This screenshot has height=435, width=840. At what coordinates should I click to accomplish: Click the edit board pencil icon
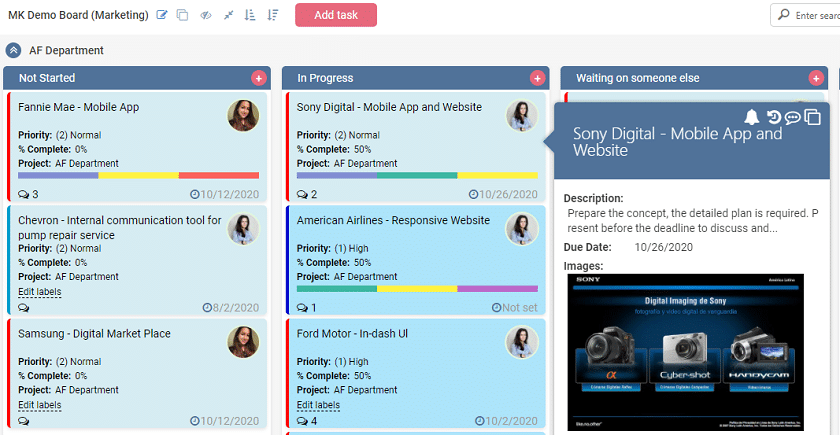pyautogui.click(x=162, y=15)
